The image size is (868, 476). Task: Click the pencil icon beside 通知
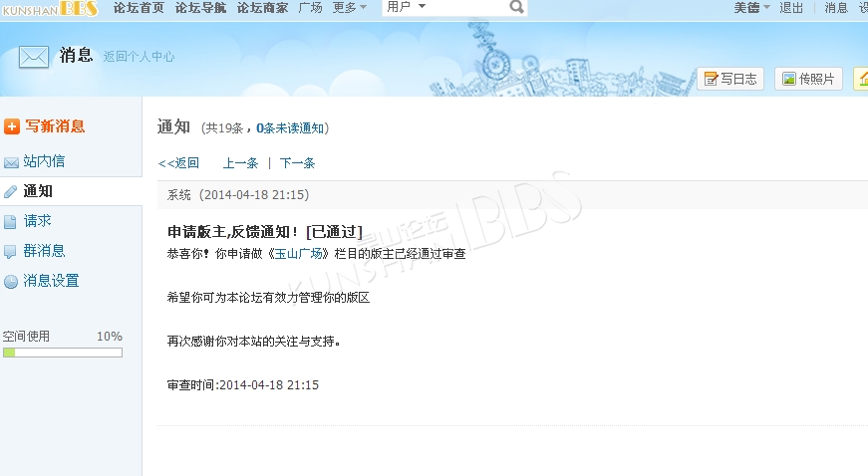(x=11, y=192)
